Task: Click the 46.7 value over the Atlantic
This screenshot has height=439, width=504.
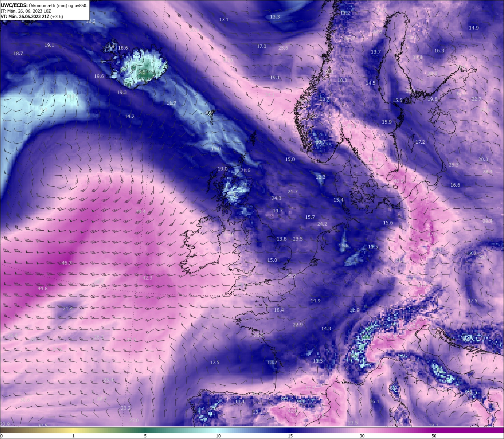Action: coord(67,263)
